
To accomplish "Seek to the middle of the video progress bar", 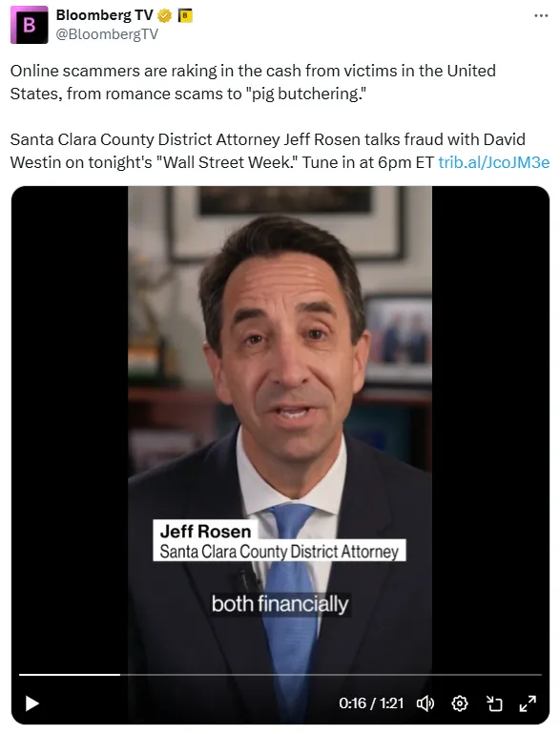I will 280,675.
